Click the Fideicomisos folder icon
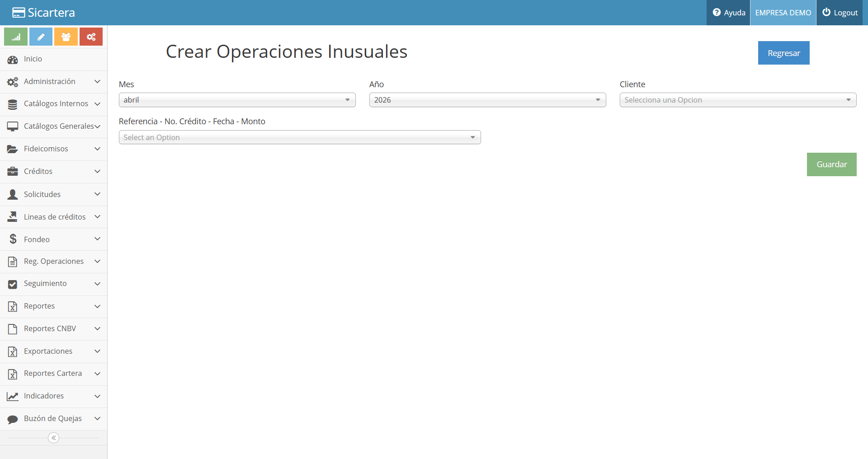Screen dimensions: 868x459 (x=13, y=149)
